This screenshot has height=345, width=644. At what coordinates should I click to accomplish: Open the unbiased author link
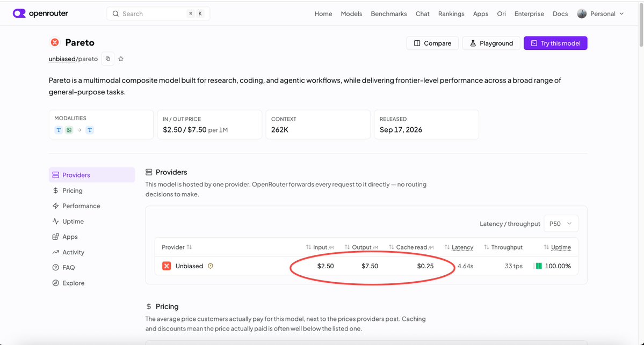[x=62, y=58]
